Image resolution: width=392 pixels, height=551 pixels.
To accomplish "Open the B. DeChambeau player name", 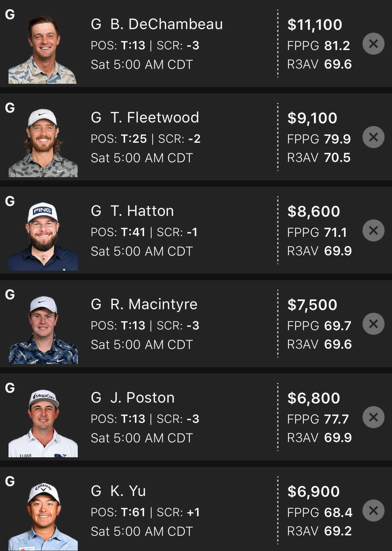I will coord(167,24).
